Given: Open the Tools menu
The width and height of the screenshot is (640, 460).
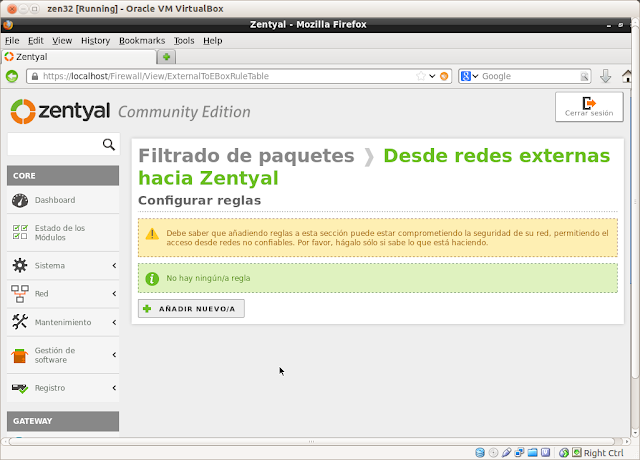Looking at the screenshot, I should pyautogui.click(x=184, y=41).
